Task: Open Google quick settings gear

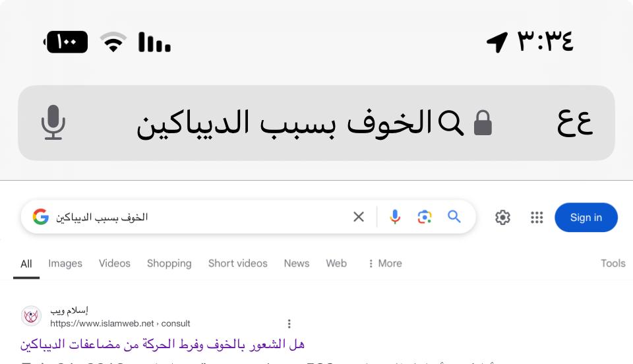Action: pyautogui.click(x=502, y=218)
